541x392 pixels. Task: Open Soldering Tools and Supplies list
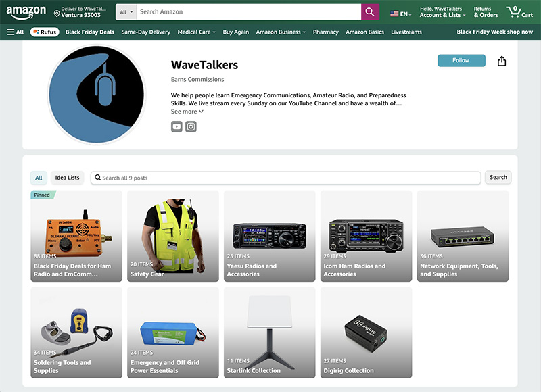point(76,333)
